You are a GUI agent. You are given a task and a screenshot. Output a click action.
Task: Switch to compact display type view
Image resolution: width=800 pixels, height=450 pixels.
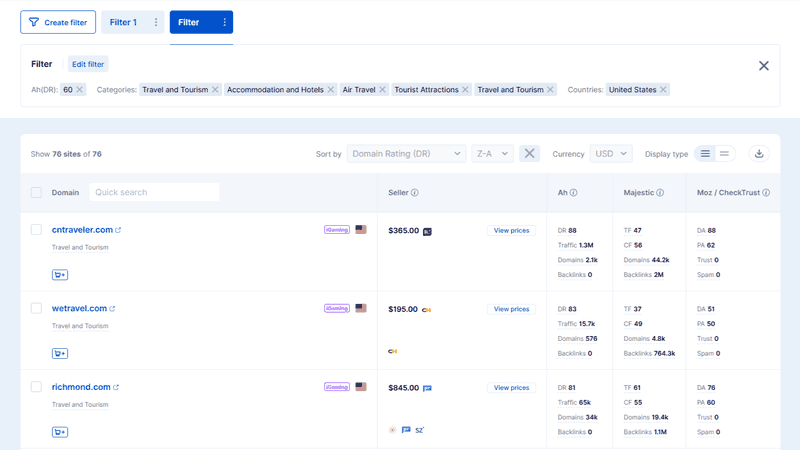point(725,154)
